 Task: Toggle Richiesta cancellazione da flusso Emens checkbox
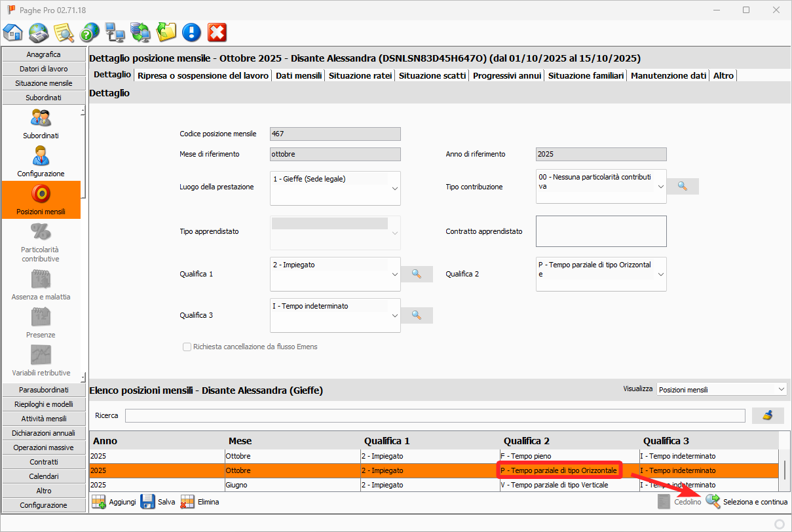pos(187,347)
